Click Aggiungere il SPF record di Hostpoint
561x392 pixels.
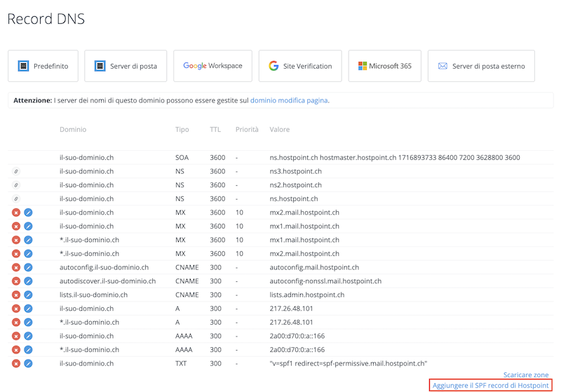490,385
